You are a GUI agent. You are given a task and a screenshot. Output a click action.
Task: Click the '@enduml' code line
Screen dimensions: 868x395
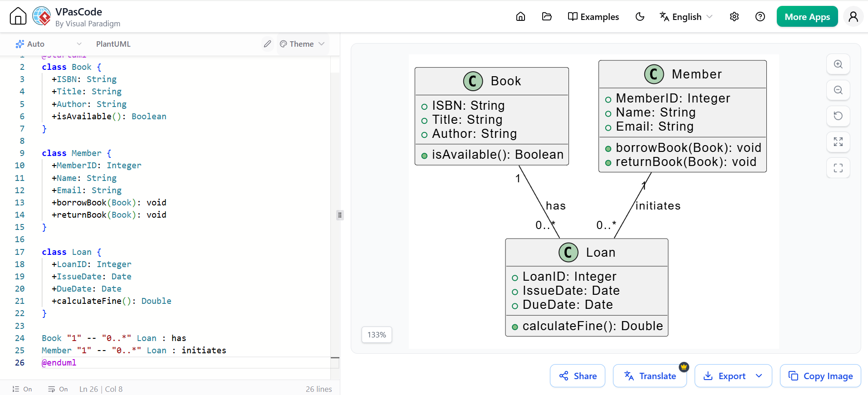click(59, 363)
